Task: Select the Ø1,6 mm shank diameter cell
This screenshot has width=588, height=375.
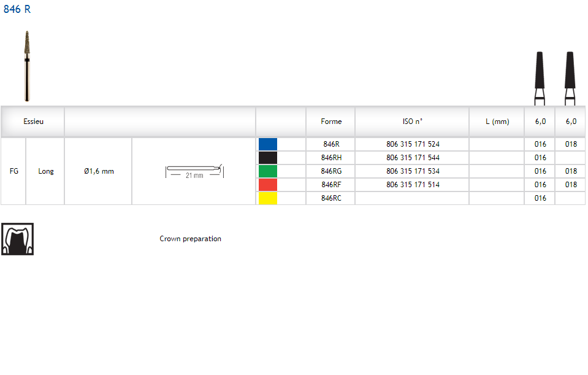Action: click(x=99, y=171)
